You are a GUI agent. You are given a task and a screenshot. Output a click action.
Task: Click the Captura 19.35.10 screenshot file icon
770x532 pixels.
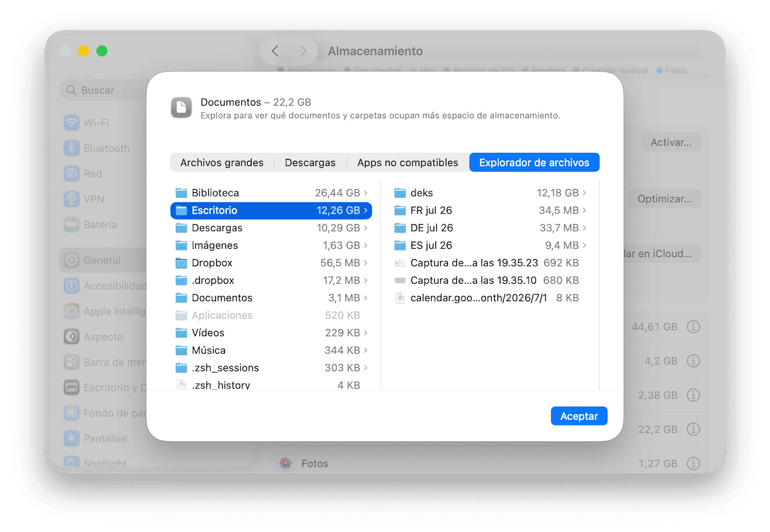[x=401, y=280]
